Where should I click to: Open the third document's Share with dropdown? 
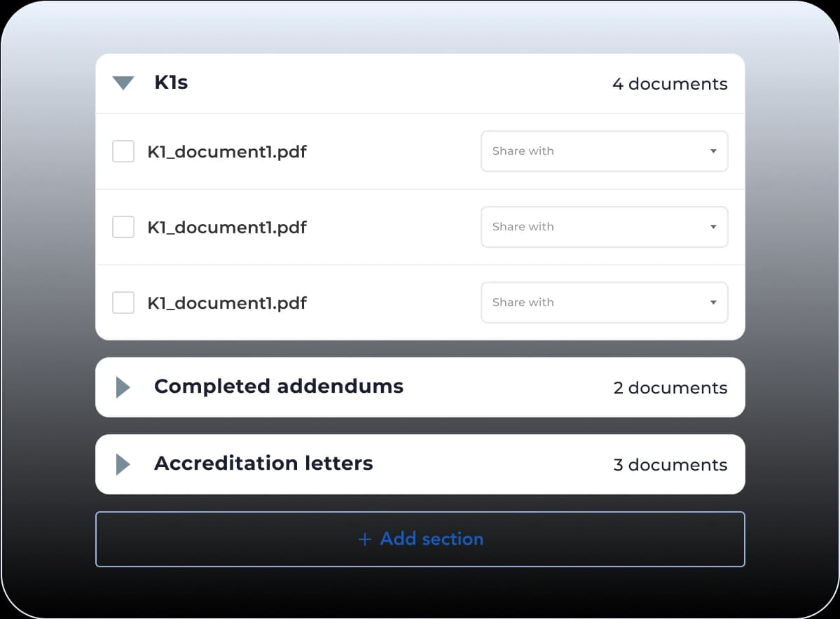604,302
